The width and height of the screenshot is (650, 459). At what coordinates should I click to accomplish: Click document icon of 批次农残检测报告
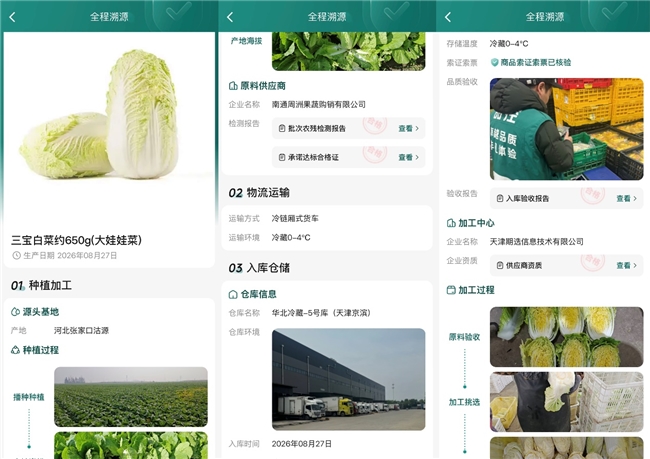pos(282,129)
